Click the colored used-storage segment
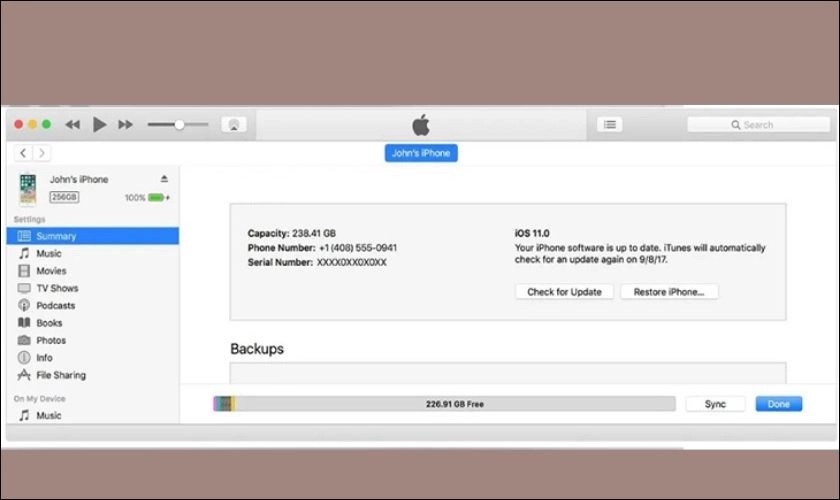Viewport: 840px width, 500px height. [x=224, y=404]
